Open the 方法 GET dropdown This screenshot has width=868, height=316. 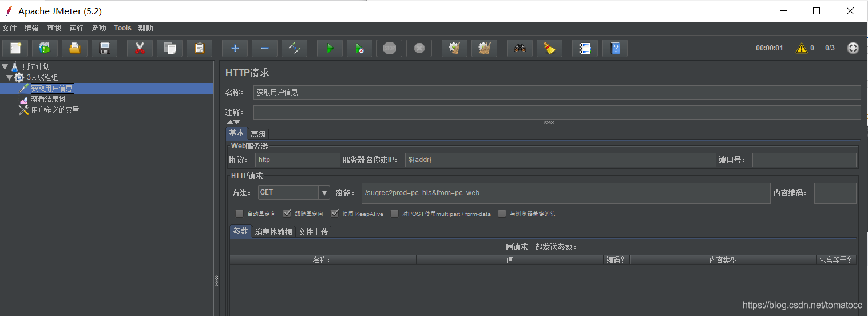pyautogui.click(x=324, y=193)
